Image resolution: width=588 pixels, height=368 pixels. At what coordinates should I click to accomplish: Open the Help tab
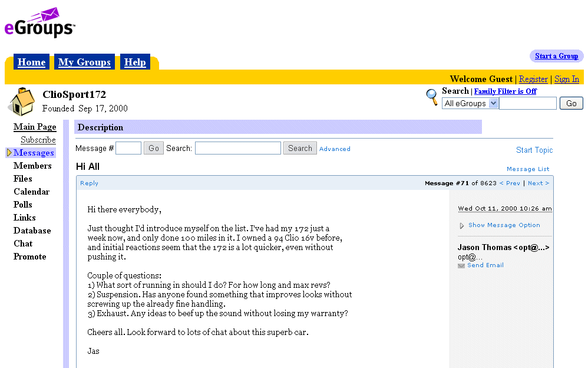tap(135, 63)
